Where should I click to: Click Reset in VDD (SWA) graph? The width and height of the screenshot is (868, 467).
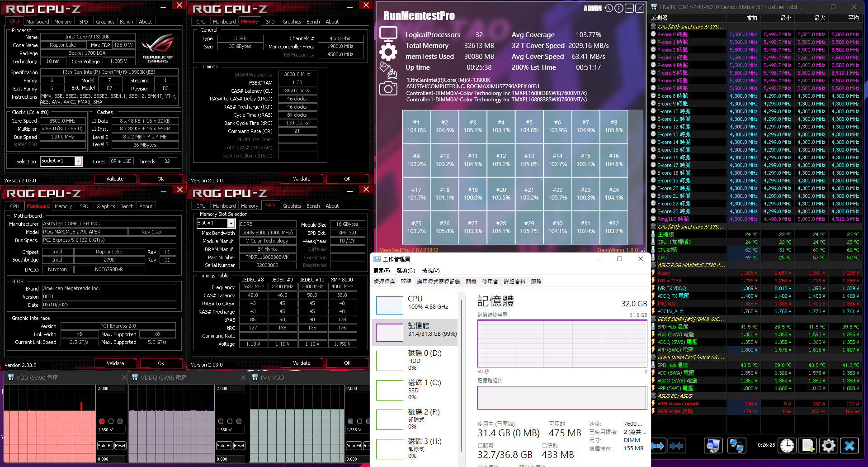click(x=120, y=446)
